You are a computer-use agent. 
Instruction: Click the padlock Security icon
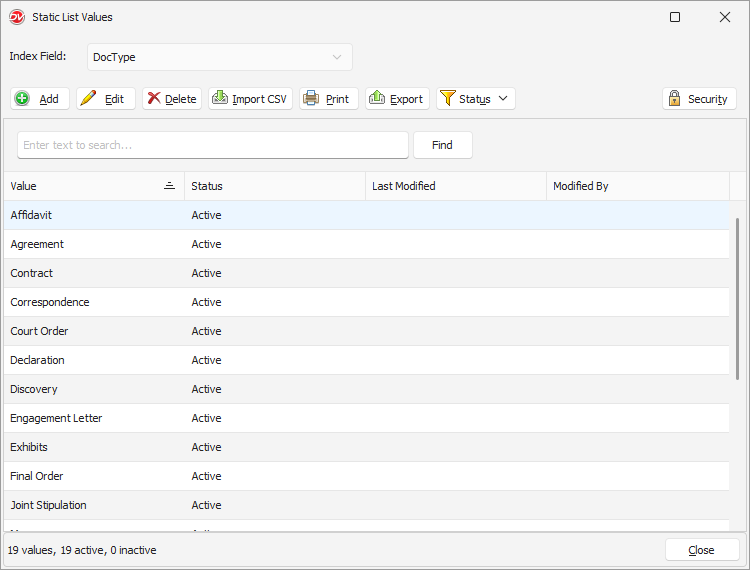(x=674, y=98)
